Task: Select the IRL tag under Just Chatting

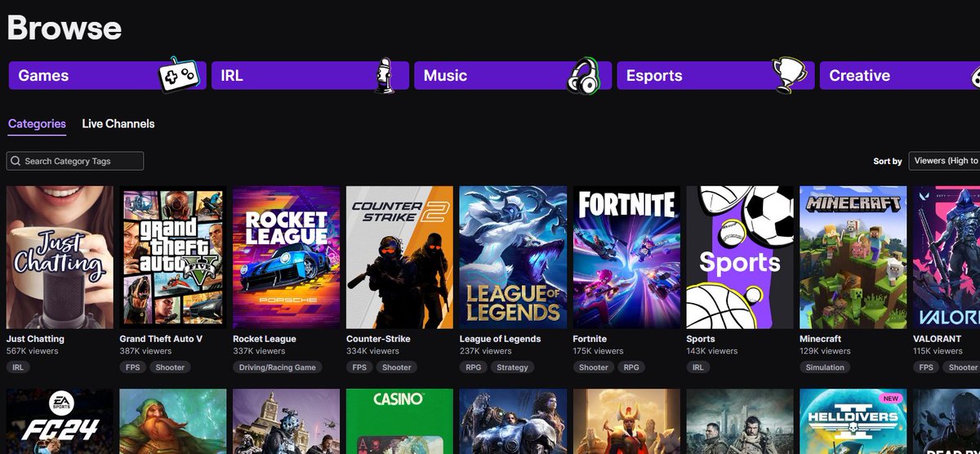Action: (x=18, y=367)
